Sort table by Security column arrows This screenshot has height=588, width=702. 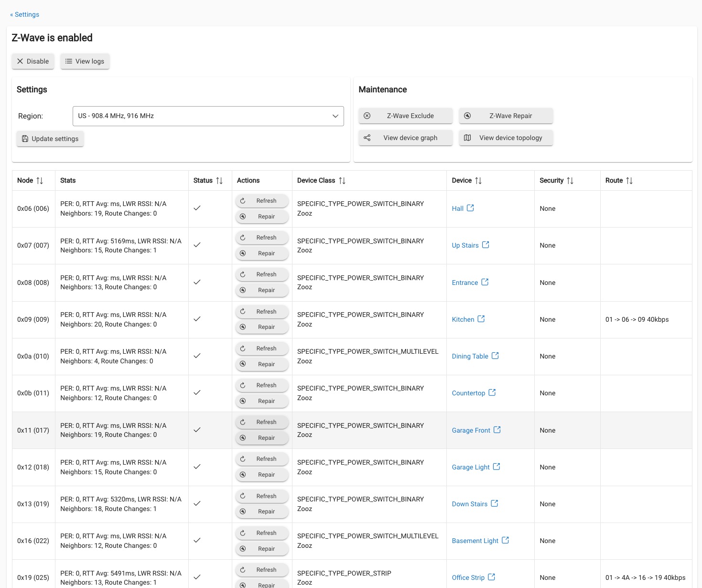[570, 181]
